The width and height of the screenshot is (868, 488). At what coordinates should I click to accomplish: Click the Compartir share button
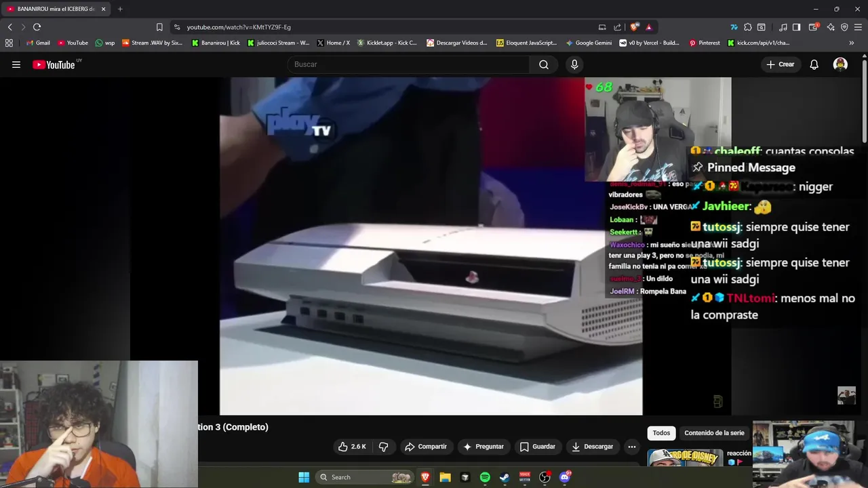[x=426, y=447]
